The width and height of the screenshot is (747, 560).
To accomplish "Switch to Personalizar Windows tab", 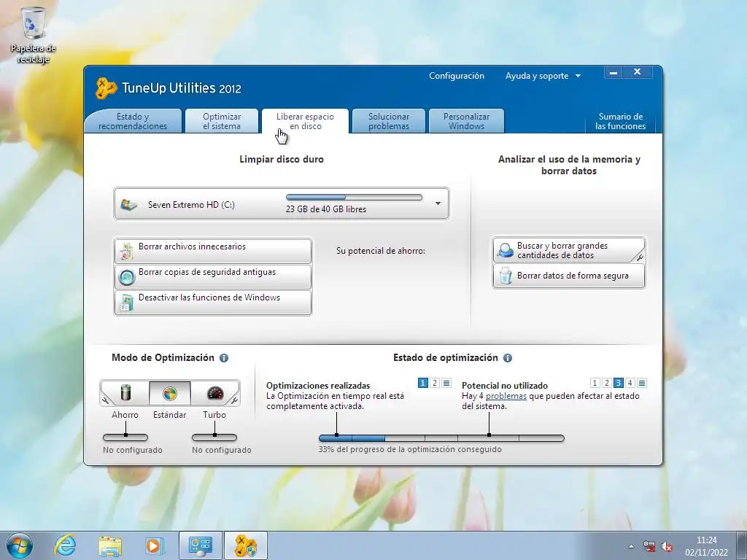I will [x=466, y=121].
